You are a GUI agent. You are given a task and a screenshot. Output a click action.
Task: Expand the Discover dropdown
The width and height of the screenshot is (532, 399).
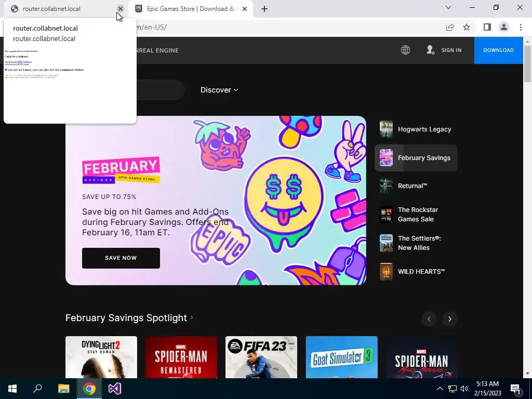pos(219,90)
